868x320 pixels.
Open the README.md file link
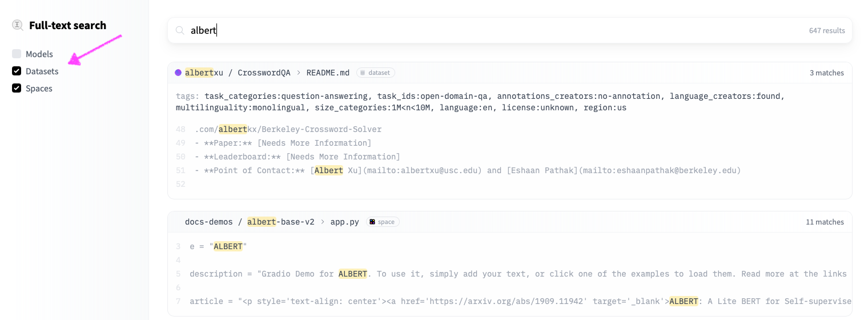tap(328, 73)
